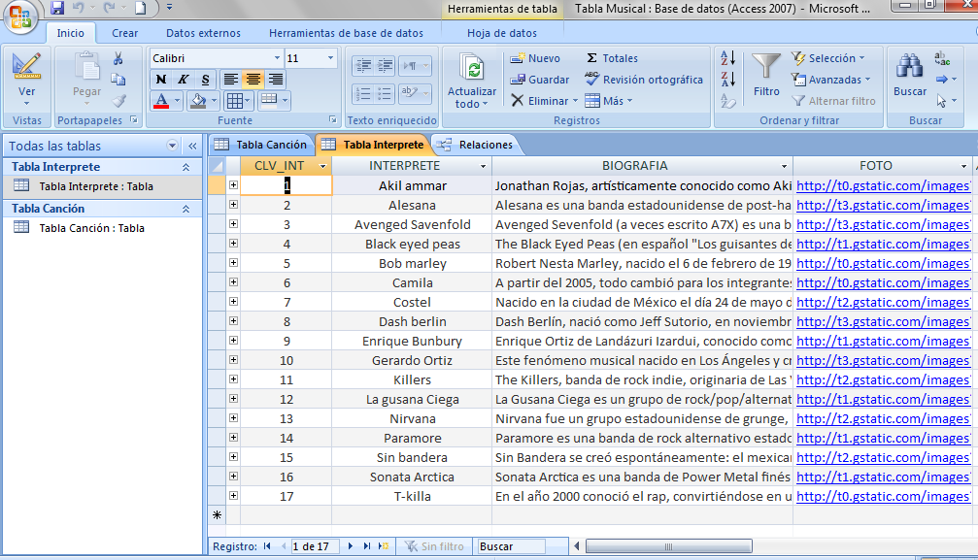Screen dimensions: 978x560
Task: Click the Totales button
Action: [x=612, y=58]
